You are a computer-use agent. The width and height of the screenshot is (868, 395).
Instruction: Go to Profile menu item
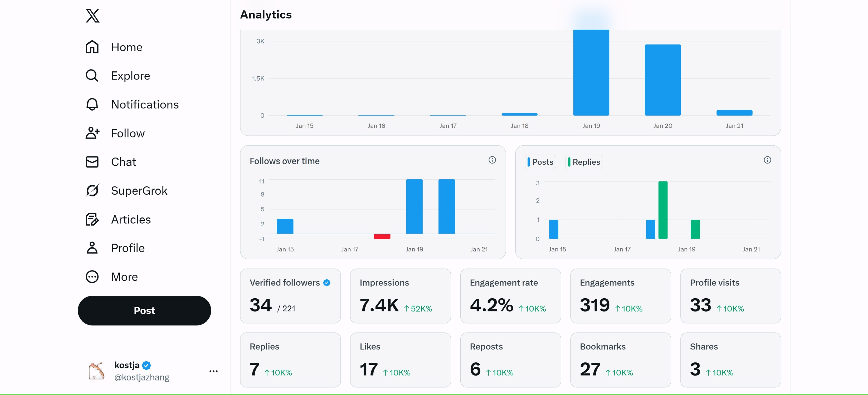click(x=127, y=248)
